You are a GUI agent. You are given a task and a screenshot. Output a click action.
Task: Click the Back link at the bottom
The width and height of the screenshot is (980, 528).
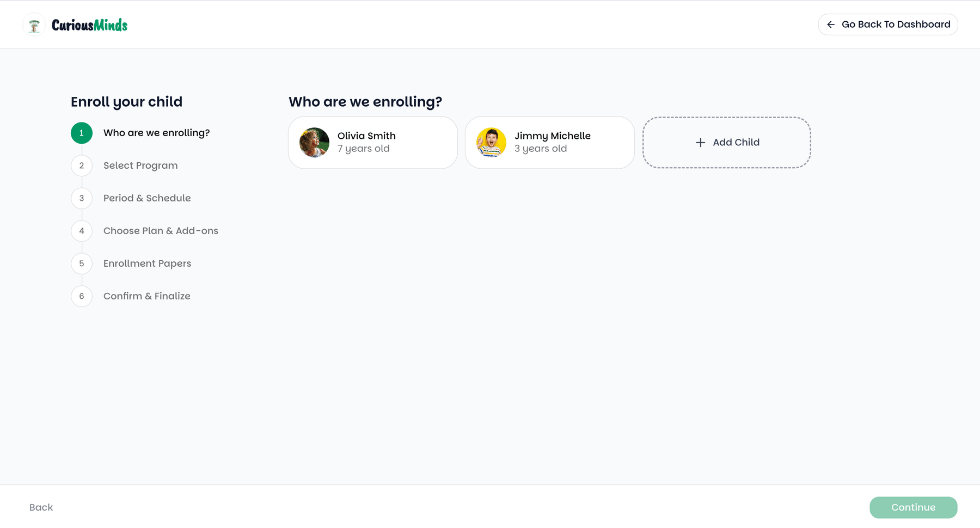click(41, 507)
